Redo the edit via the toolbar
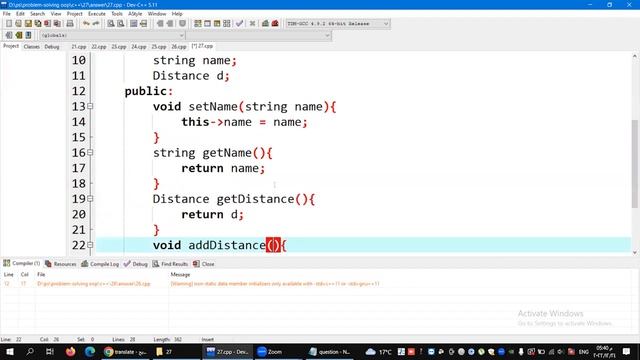This screenshot has width=640, height=360. click(x=96, y=24)
